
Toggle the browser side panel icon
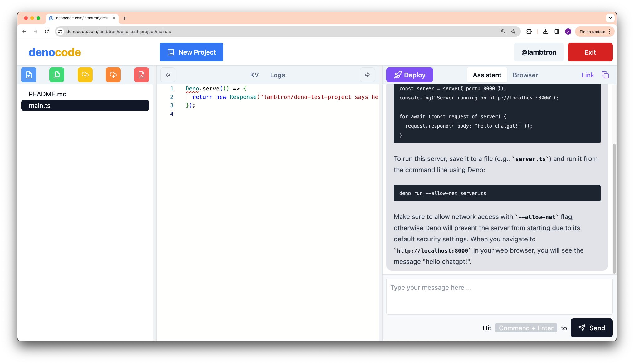[557, 32]
